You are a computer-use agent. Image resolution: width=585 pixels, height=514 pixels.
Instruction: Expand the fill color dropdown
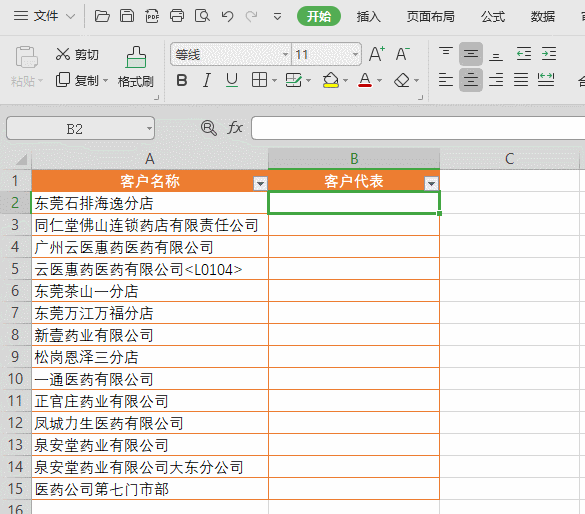tap(345, 80)
